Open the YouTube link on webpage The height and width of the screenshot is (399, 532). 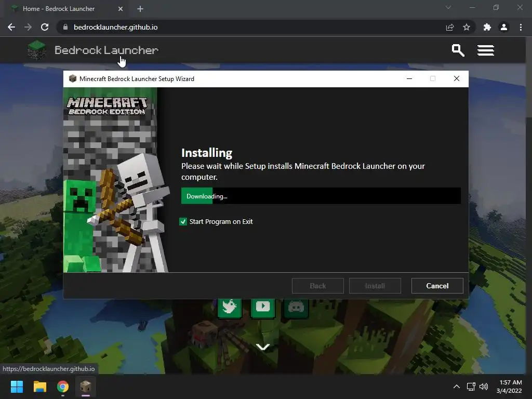[263, 308]
